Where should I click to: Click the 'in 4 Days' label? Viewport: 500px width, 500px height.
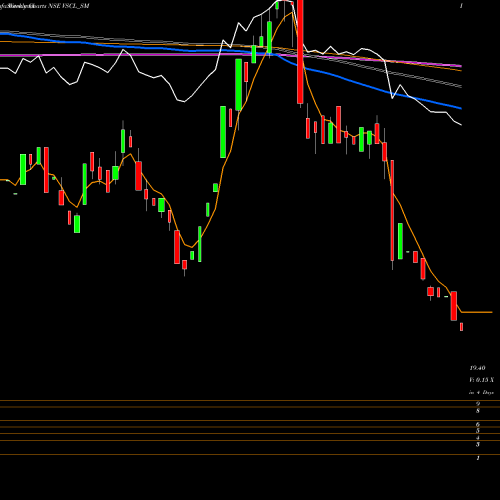click(481, 393)
